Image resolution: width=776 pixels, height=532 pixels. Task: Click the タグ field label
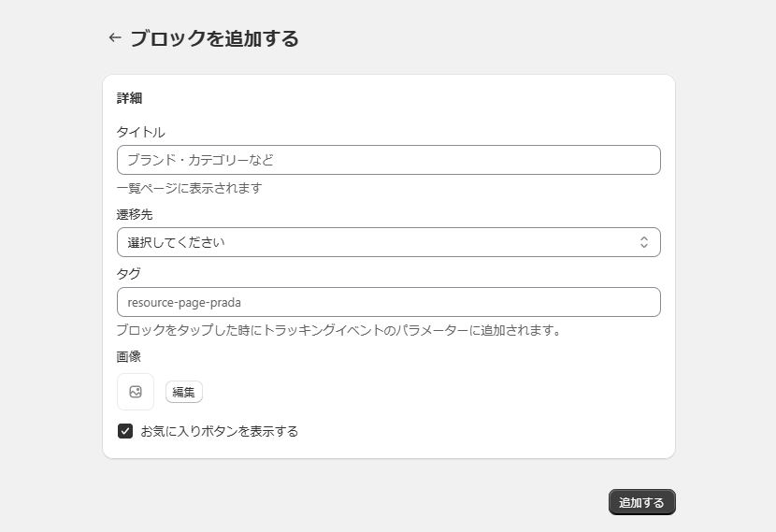129,274
